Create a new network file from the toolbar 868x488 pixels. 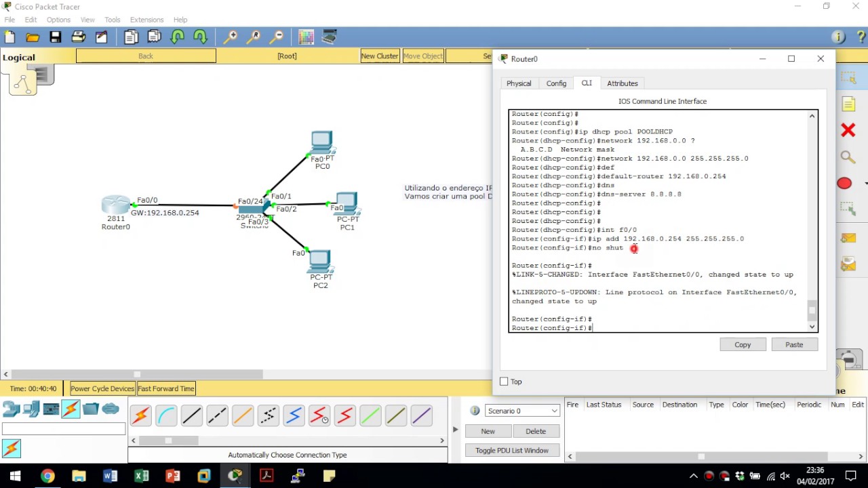coord(9,37)
